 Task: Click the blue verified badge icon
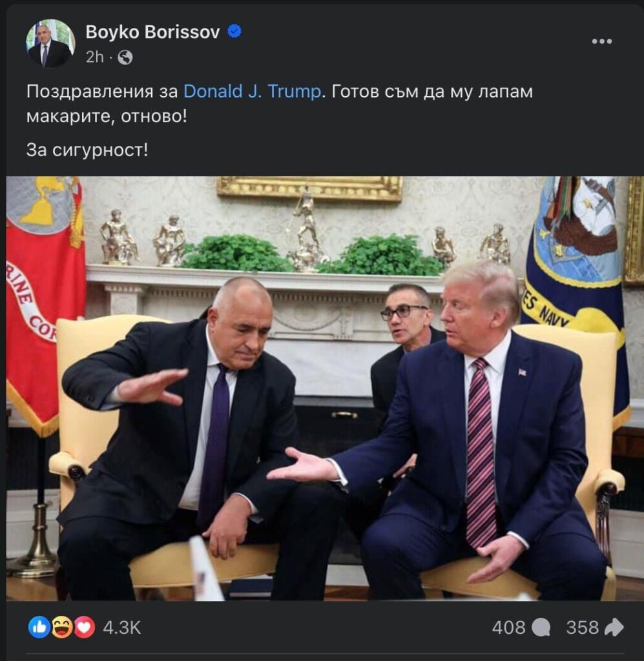pos(234,32)
